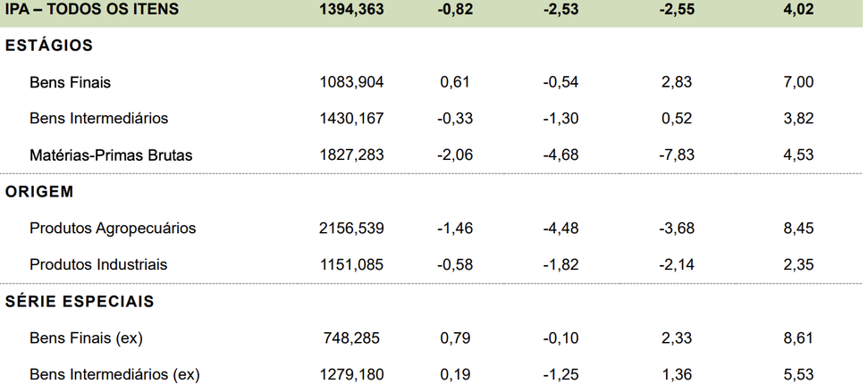Select the ESTÁGIOS section heading
This screenshot has height=392, width=868.
click(48, 46)
